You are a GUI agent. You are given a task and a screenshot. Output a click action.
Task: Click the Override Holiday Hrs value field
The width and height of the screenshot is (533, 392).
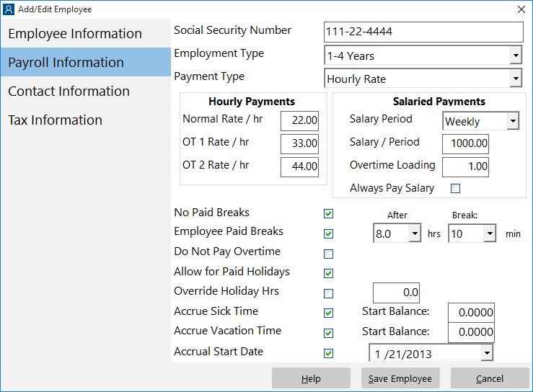tap(396, 293)
